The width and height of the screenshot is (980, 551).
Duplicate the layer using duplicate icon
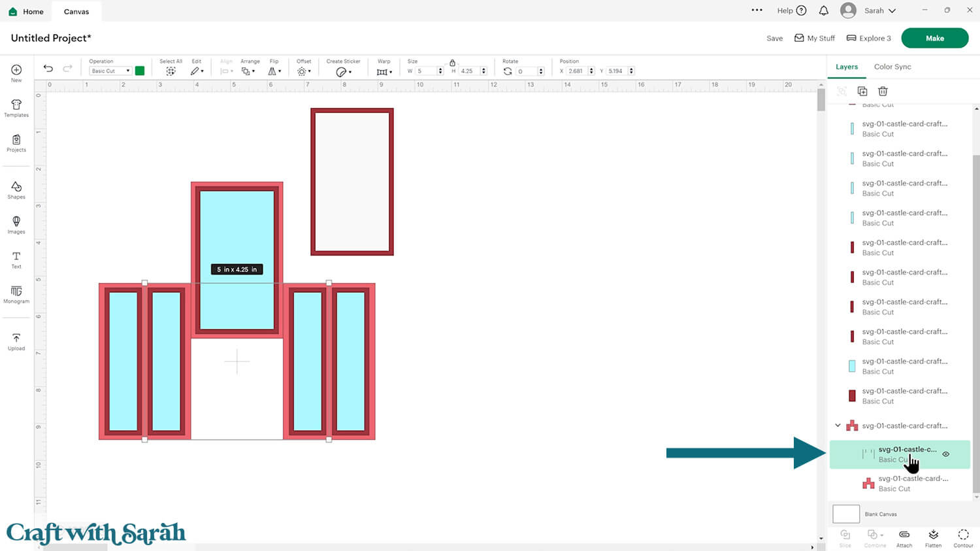[x=862, y=91]
